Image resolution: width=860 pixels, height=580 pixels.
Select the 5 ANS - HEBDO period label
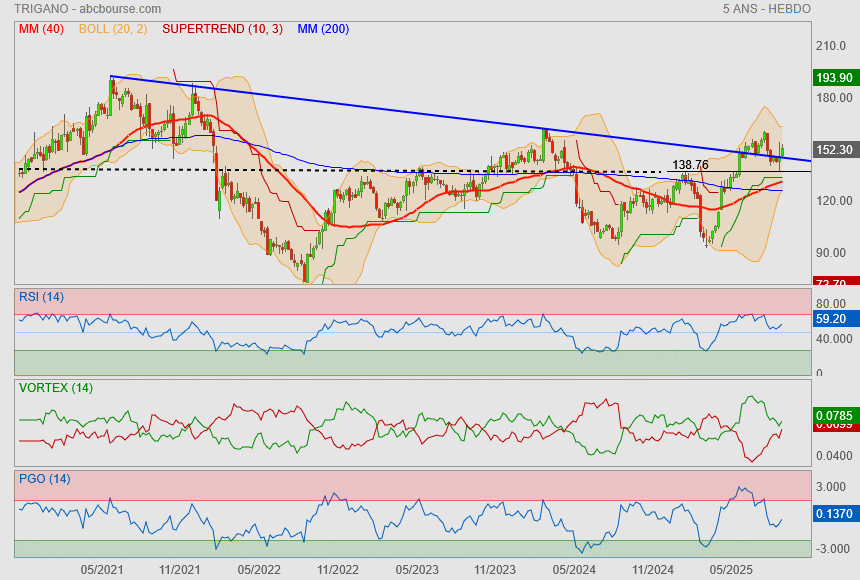(766, 9)
